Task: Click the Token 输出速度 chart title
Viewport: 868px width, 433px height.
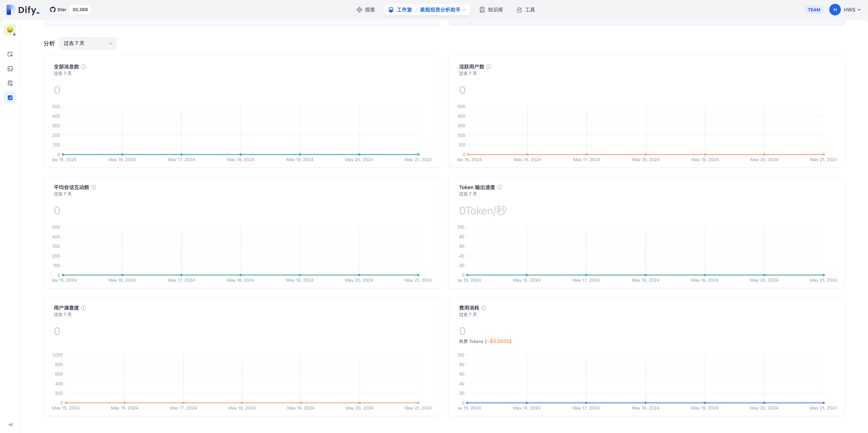Action: coord(477,187)
